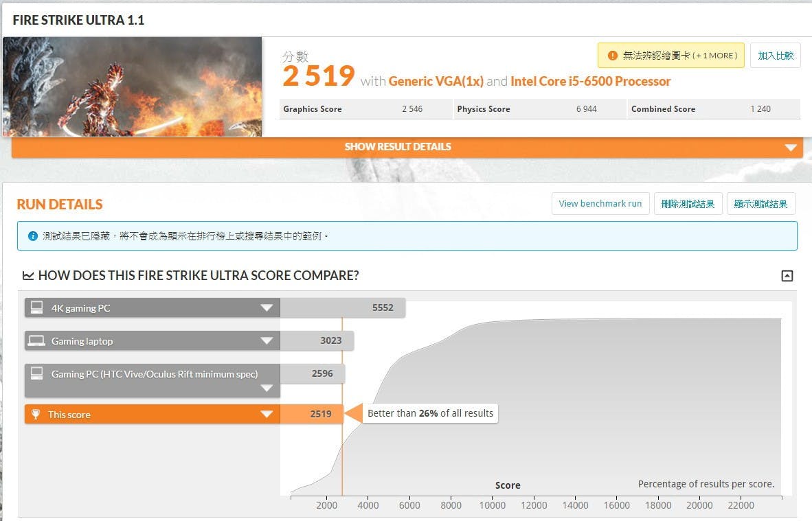Image resolution: width=812 pixels, height=521 pixels.
Task: Click the 刪除測試結果 button
Action: (688, 204)
